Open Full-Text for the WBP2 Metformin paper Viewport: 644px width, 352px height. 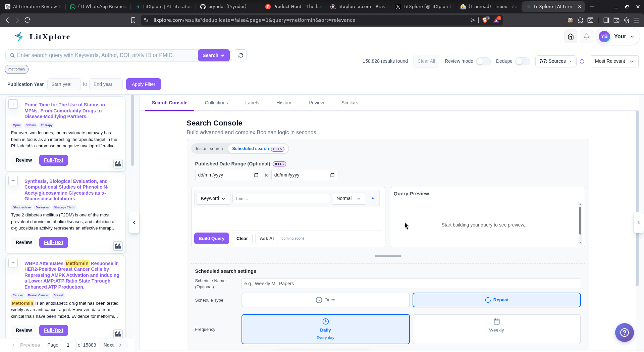point(53,330)
